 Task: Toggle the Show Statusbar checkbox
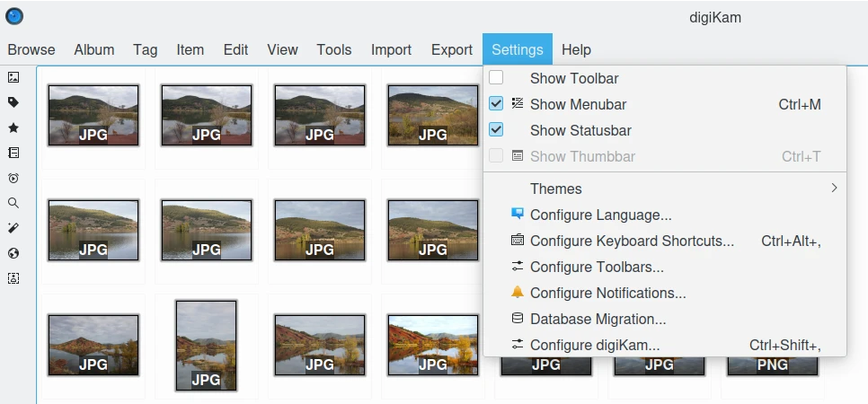(x=496, y=130)
